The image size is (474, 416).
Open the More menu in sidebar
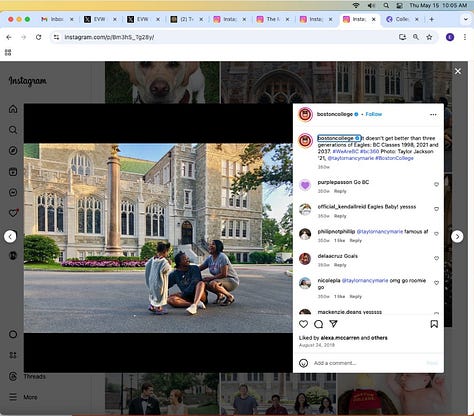click(23, 397)
